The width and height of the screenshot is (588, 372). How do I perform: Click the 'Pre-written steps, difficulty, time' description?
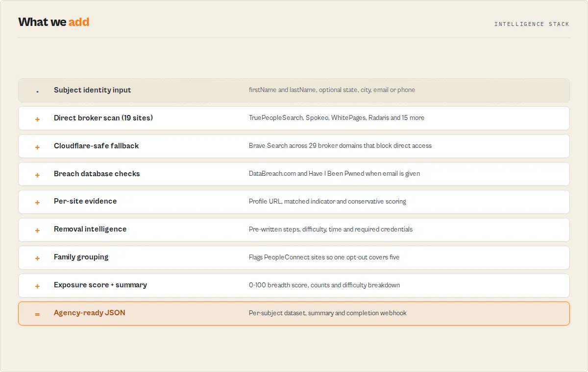click(x=331, y=230)
